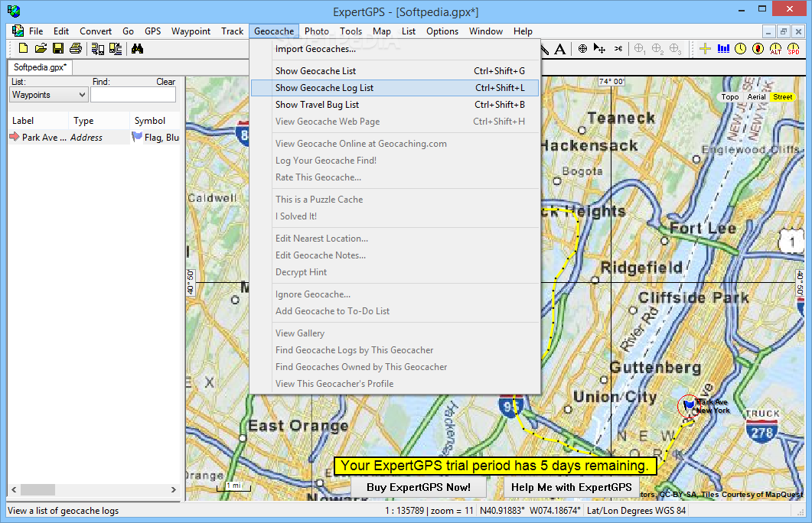The width and height of the screenshot is (812, 523).
Task: Sort list by Symbol column header
Action: (x=155, y=121)
